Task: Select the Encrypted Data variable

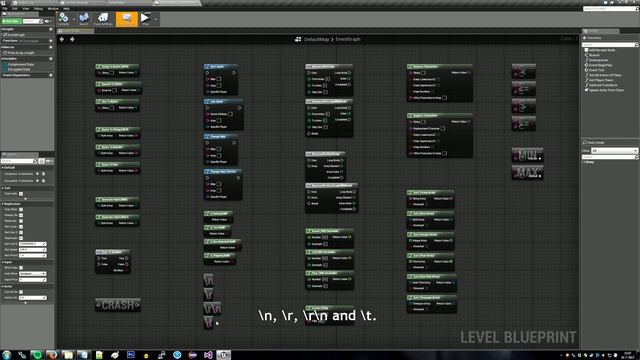Action: [x=19, y=69]
